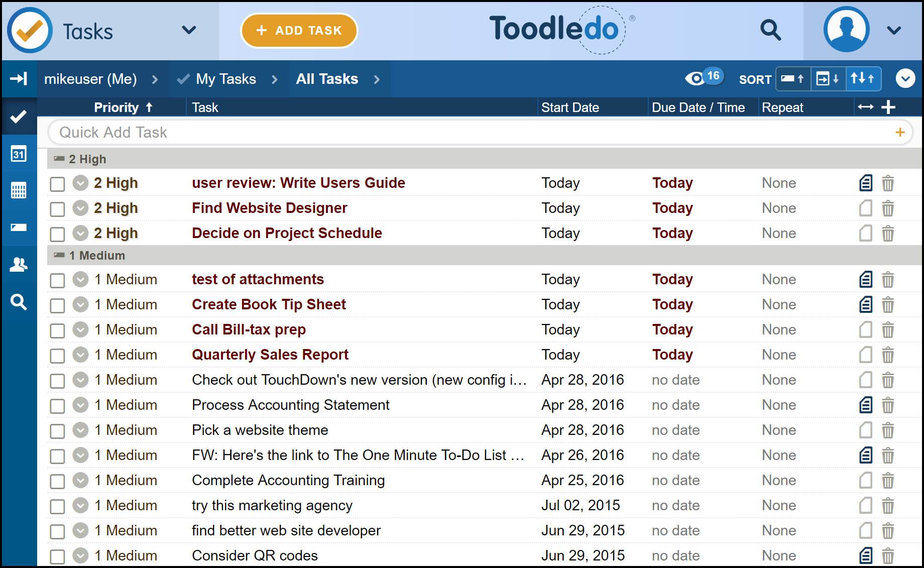This screenshot has height=568, width=924.
Task: Expand the row options for 'test of attachments'
Action: click(x=80, y=279)
